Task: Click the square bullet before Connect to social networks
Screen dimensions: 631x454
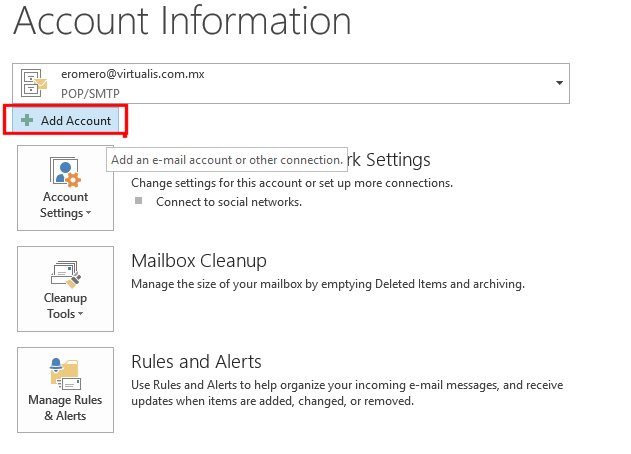Action: [139, 201]
